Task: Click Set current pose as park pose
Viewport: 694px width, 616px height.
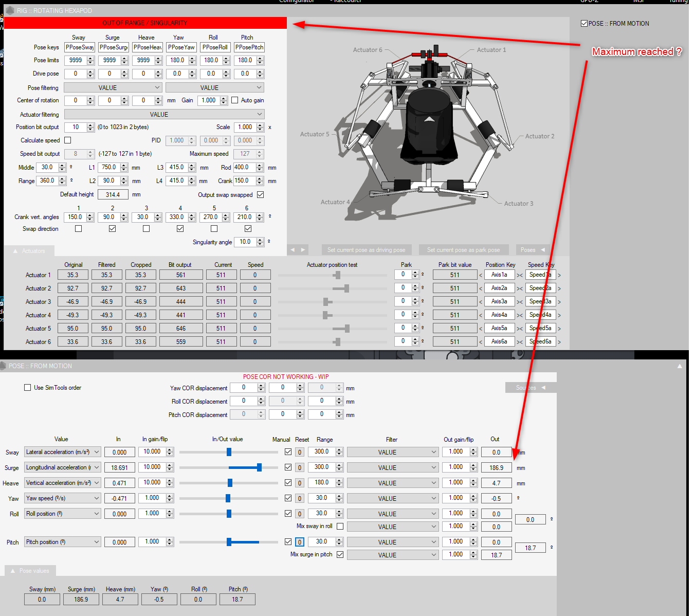Action: coord(463,250)
